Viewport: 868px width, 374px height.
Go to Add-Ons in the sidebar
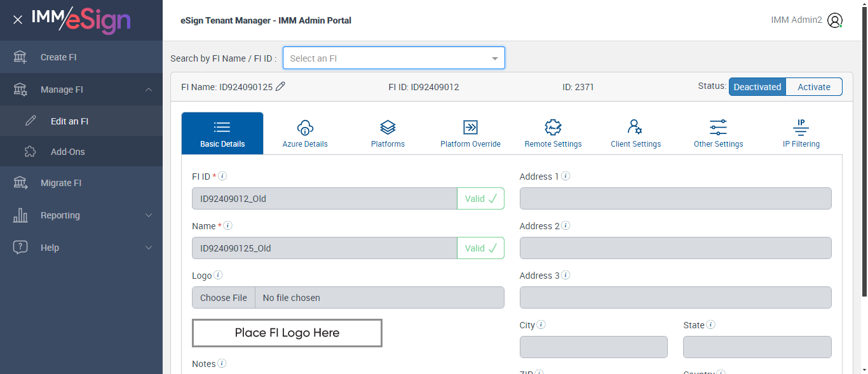[67, 152]
